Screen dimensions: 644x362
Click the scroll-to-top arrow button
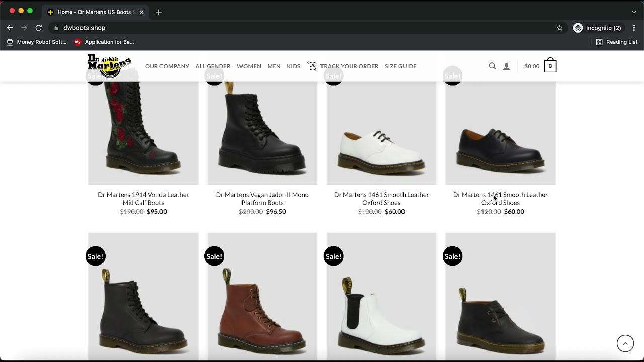click(x=625, y=343)
